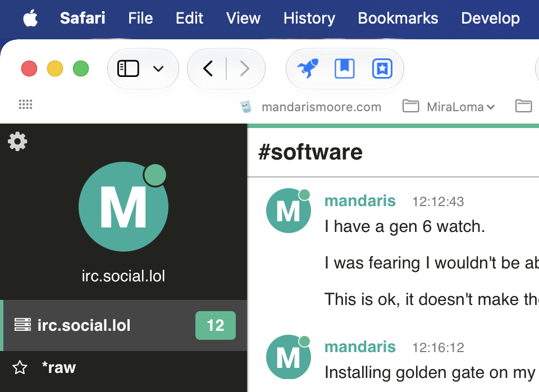
Task: Open the File menu
Action: coord(140,18)
